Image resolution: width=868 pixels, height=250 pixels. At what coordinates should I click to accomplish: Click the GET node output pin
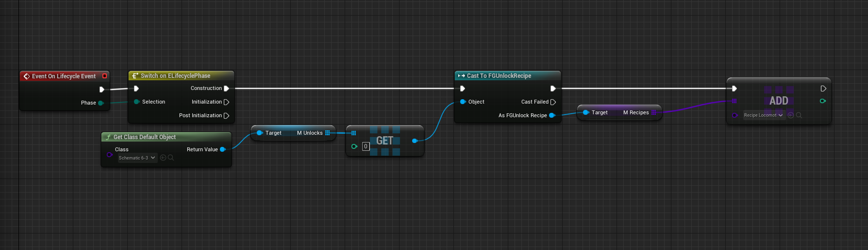[415, 141]
